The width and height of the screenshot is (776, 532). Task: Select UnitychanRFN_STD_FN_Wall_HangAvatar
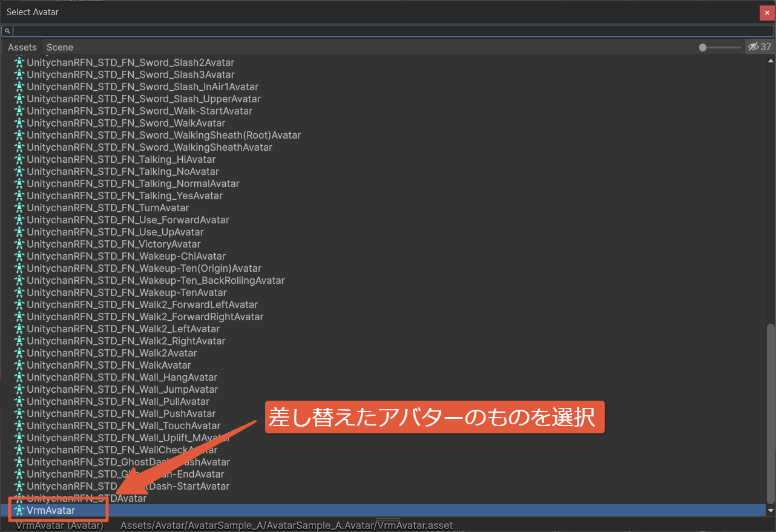pos(122,377)
